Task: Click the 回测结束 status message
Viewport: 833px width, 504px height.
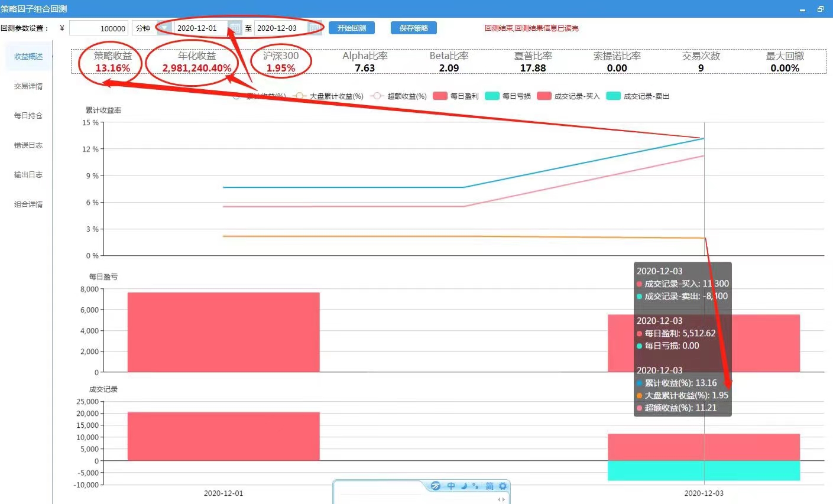Action: tap(531, 28)
